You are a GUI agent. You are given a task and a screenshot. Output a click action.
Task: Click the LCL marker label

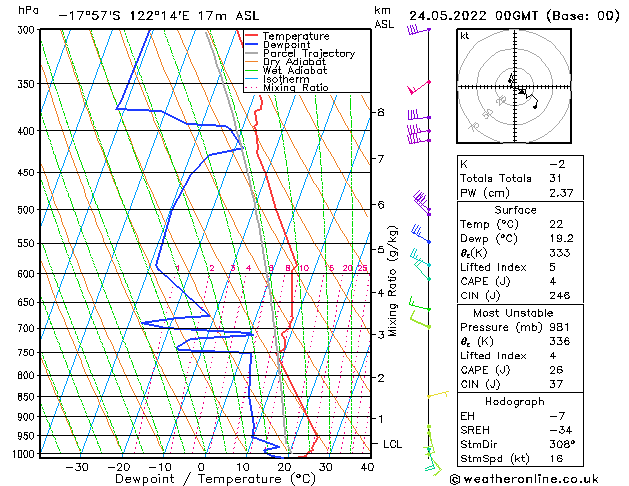coord(392,444)
